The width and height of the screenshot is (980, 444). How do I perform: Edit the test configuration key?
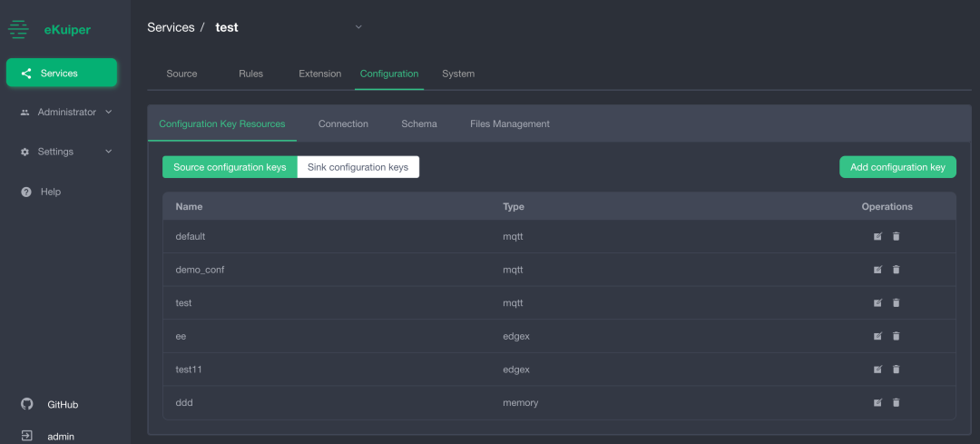pos(877,302)
